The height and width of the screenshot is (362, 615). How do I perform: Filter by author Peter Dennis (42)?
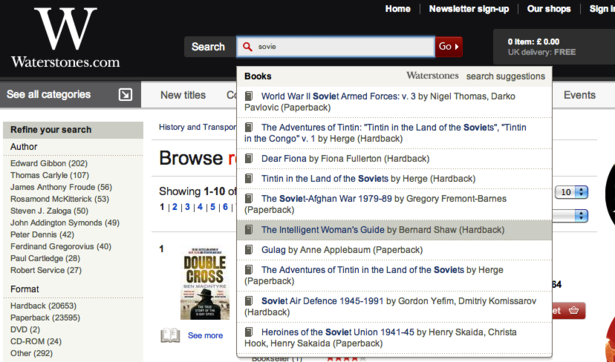(42, 235)
